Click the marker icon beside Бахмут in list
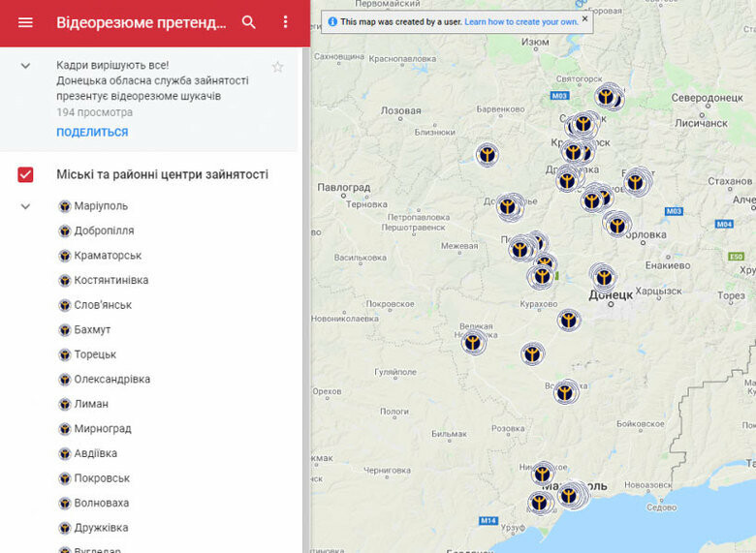 pos(65,330)
